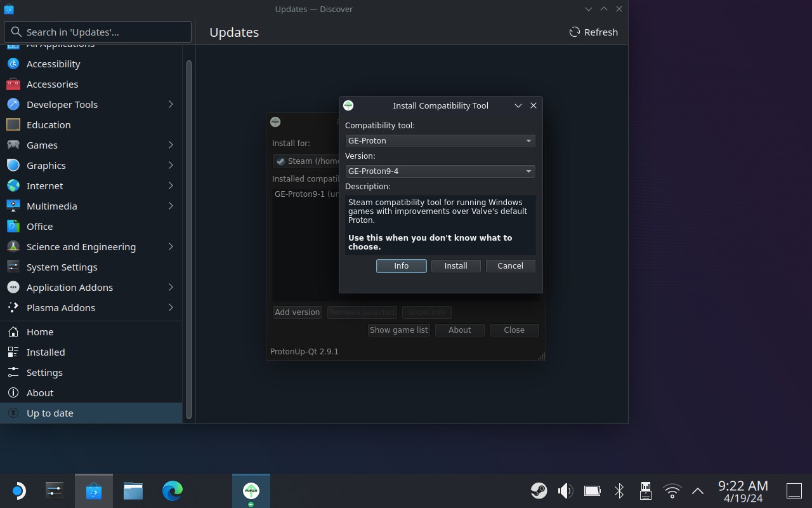
Task: Expand the Internet submenu chevron
Action: click(x=171, y=185)
